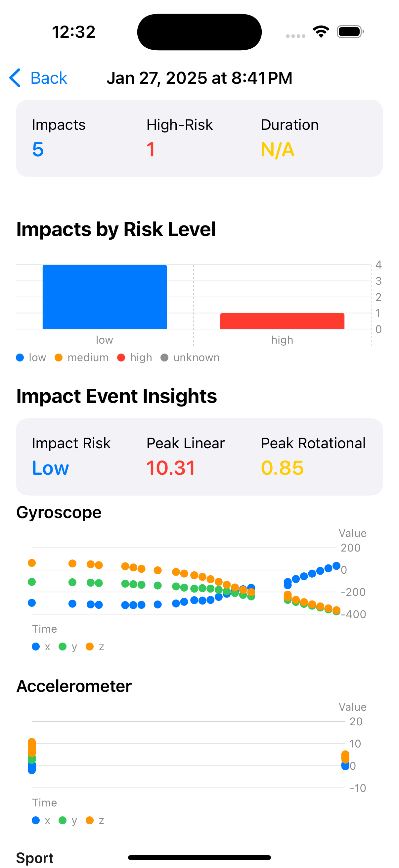The height and width of the screenshot is (868, 399).
Task: Tap the orange medium legend dot
Action: click(59, 358)
